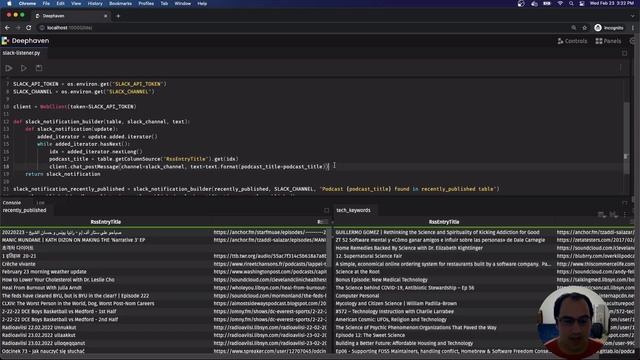Screen dimensions: 640x360
Task: Click RssEntryTitle header in recently_published table
Action: pos(106,222)
